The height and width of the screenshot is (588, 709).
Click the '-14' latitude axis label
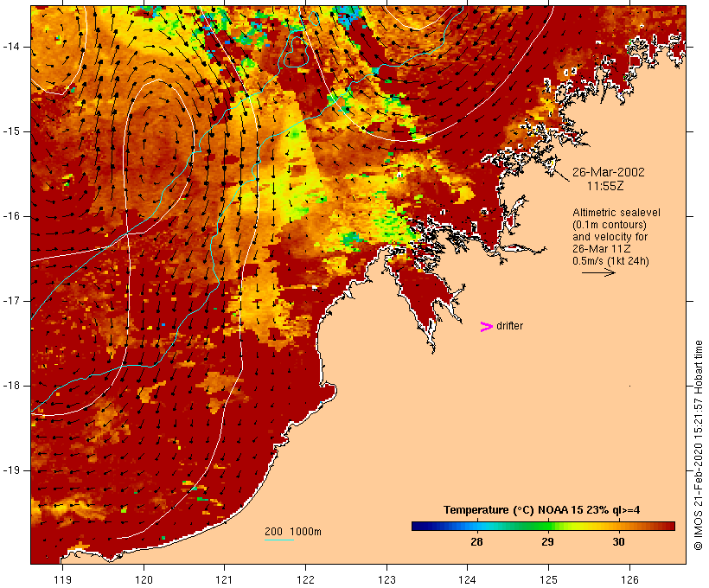pyautogui.click(x=11, y=47)
